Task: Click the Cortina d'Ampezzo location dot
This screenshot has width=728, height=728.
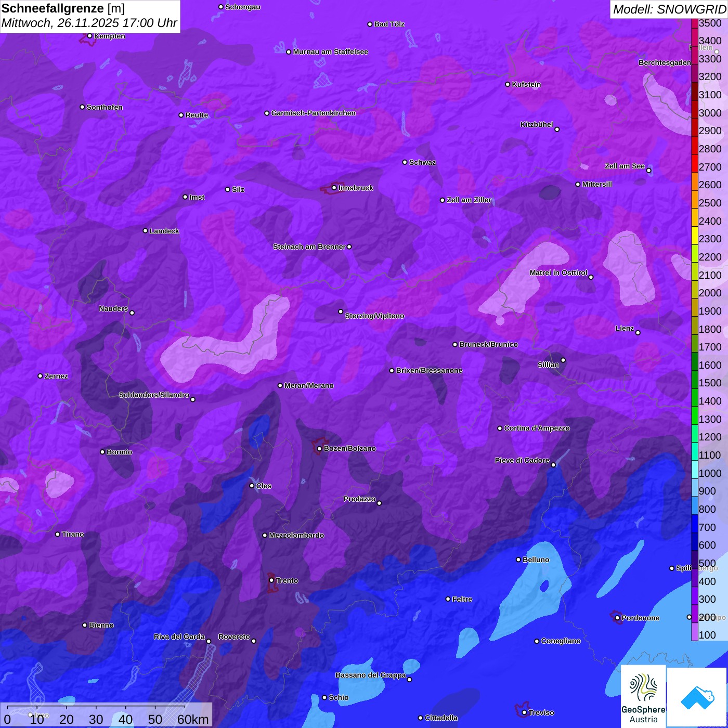Action: click(x=500, y=428)
